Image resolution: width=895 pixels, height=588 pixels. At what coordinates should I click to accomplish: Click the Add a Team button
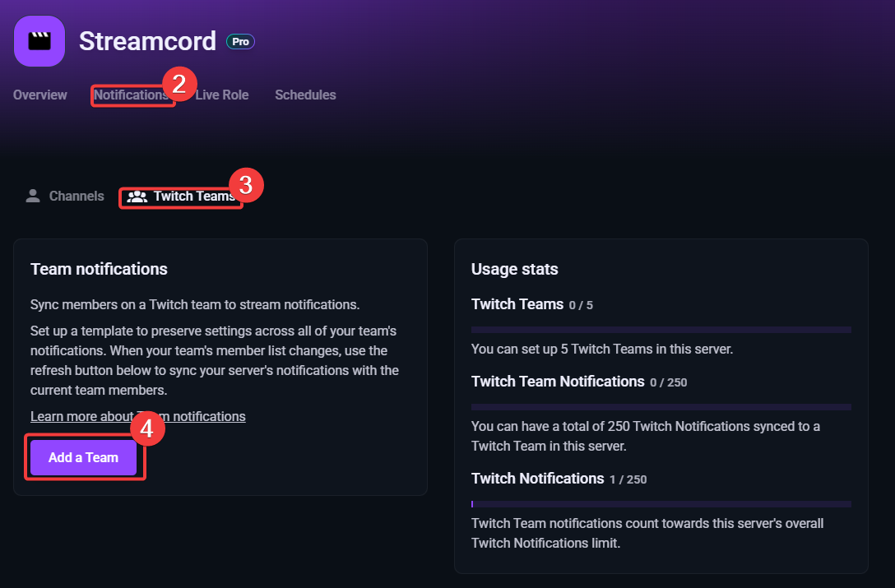[x=84, y=457]
